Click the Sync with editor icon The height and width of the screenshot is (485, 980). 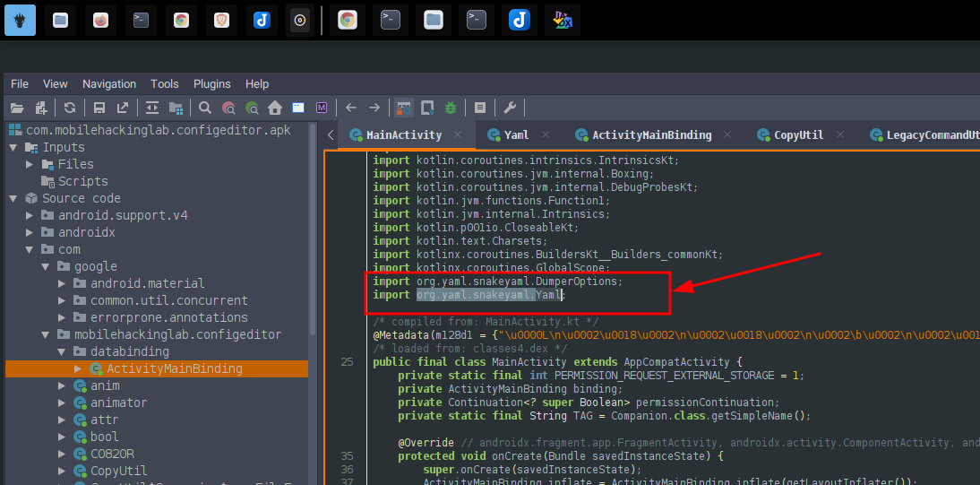pos(152,108)
